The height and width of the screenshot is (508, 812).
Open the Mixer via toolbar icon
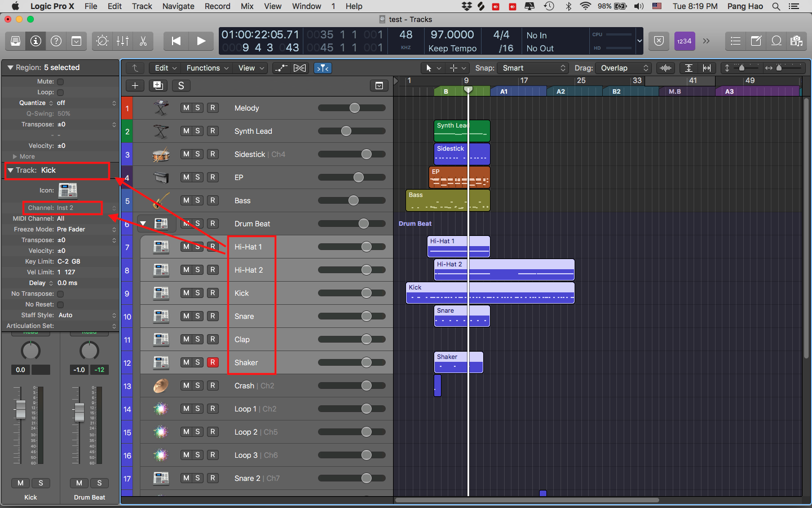122,41
